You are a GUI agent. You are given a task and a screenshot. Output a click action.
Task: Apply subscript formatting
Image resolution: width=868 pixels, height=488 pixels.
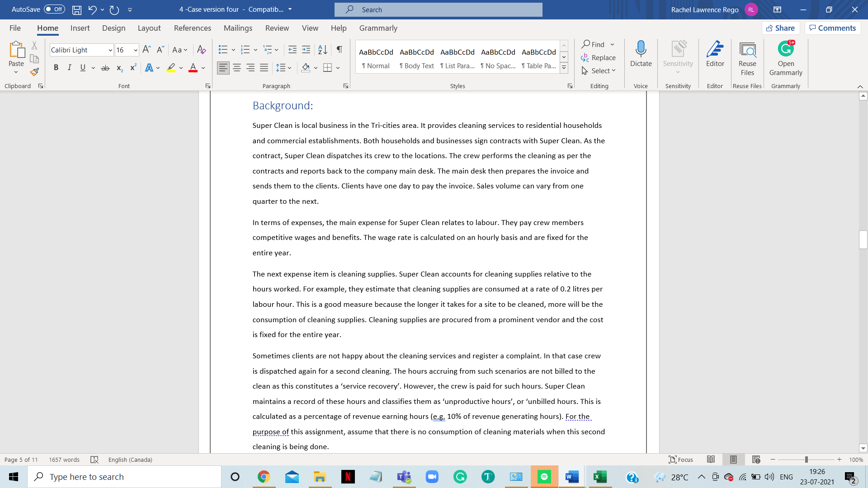pos(119,67)
